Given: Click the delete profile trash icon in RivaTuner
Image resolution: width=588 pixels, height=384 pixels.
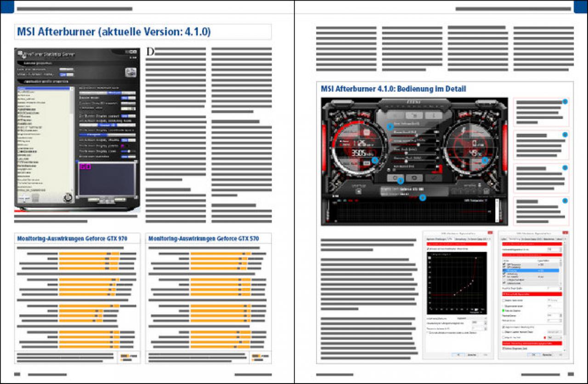Looking at the screenshot, I should 35,198.
